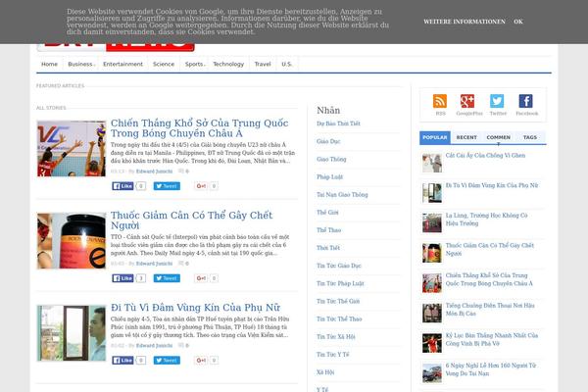Open the Entertainment menu item

pyautogui.click(x=123, y=64)
